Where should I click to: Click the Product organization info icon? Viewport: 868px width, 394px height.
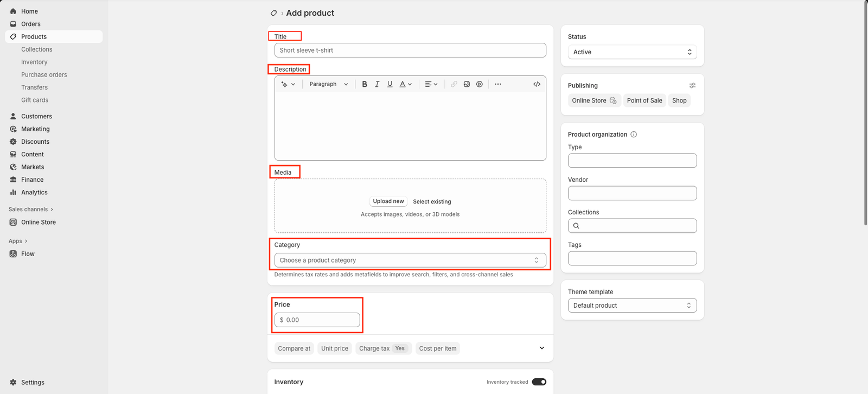coord(634,135)
